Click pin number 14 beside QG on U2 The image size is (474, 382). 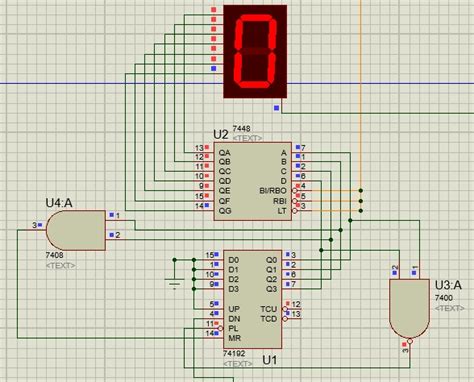click(199, 206)
